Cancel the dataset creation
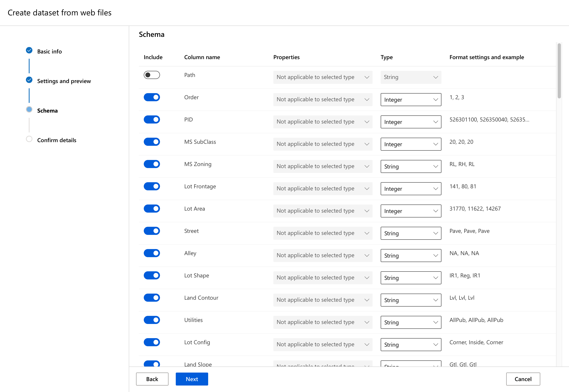This screenshot has width=569, height=392. coord(523,379)
